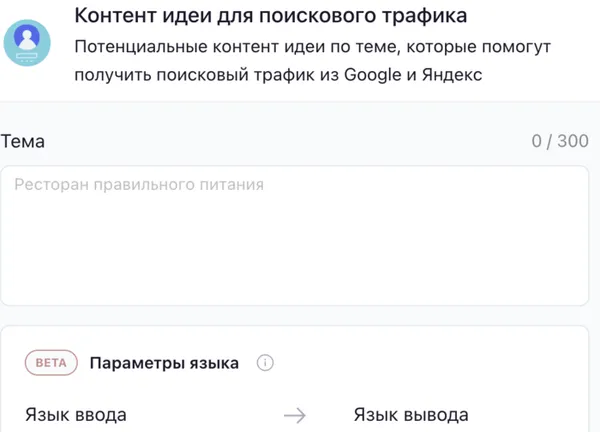600x432 pixels.
Task: Click the description line starting with получить
Action: (x=279, y=75)
